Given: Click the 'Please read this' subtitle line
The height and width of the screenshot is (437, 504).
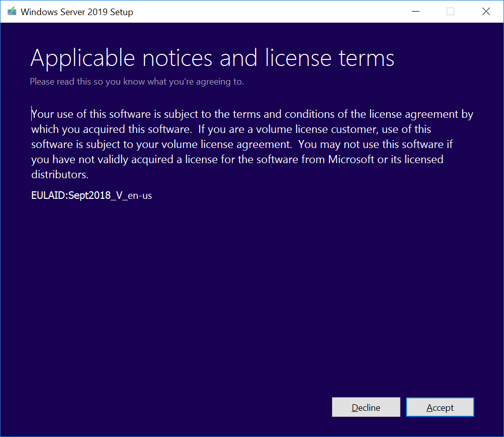Looking at the screenshot, I should click(137, 82).
